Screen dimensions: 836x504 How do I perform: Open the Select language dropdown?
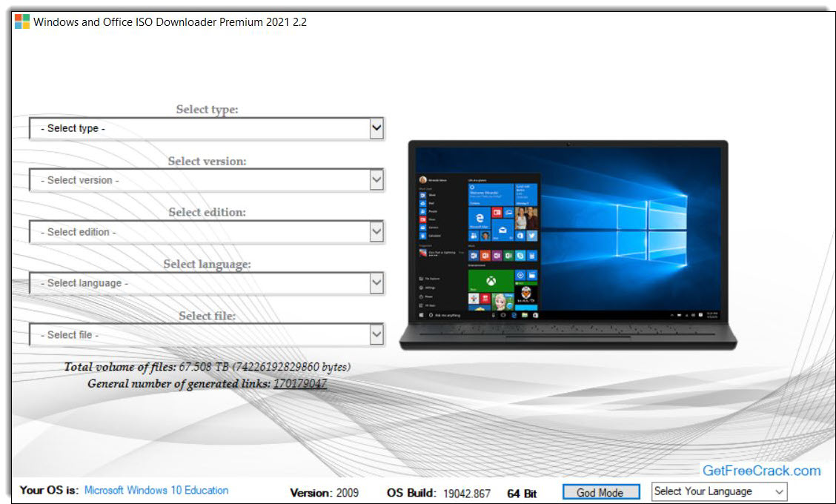point(207,283)
